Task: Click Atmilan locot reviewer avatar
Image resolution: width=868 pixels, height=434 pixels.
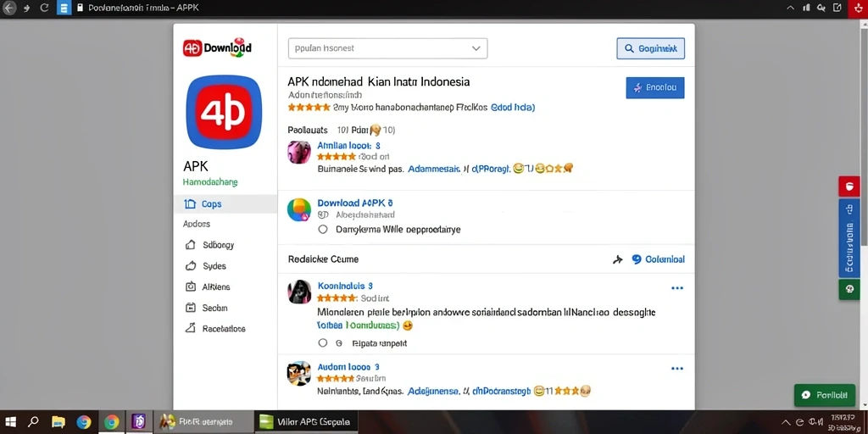Action: [299, 152]
